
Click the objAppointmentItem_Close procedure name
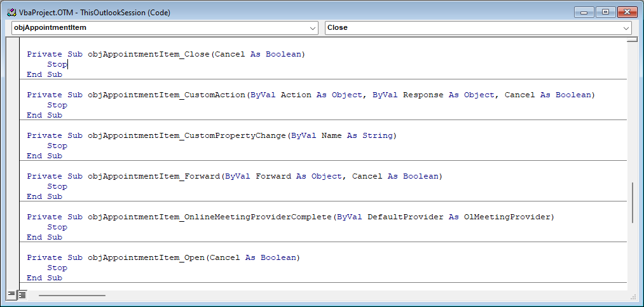pos(149,54)
